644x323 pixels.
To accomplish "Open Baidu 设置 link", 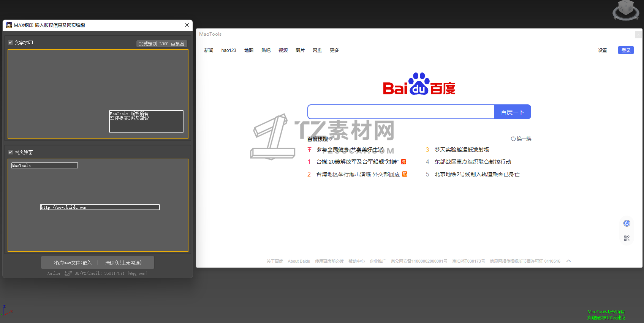I will click(603, 50).
